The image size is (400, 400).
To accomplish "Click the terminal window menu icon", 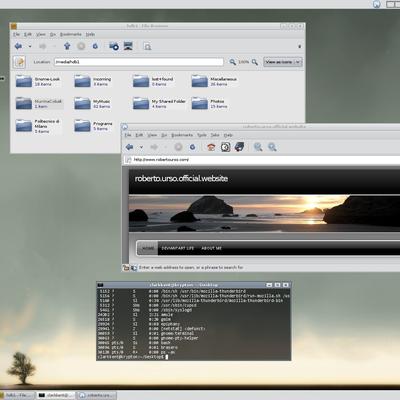I will pos(101,285).
